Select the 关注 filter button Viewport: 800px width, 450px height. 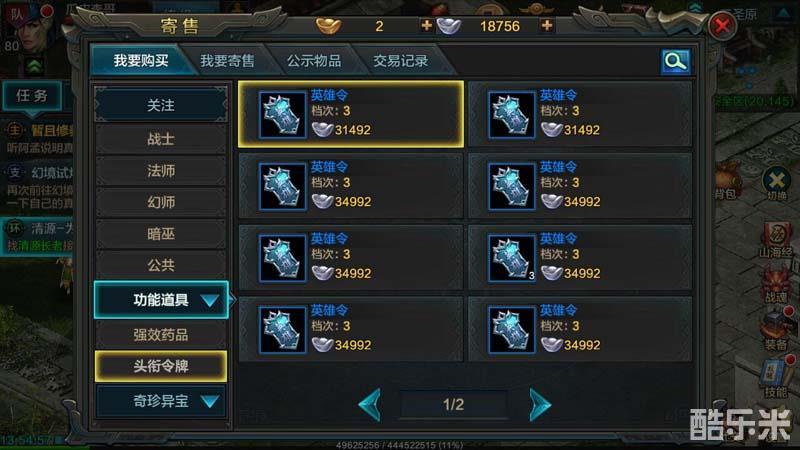161,105
